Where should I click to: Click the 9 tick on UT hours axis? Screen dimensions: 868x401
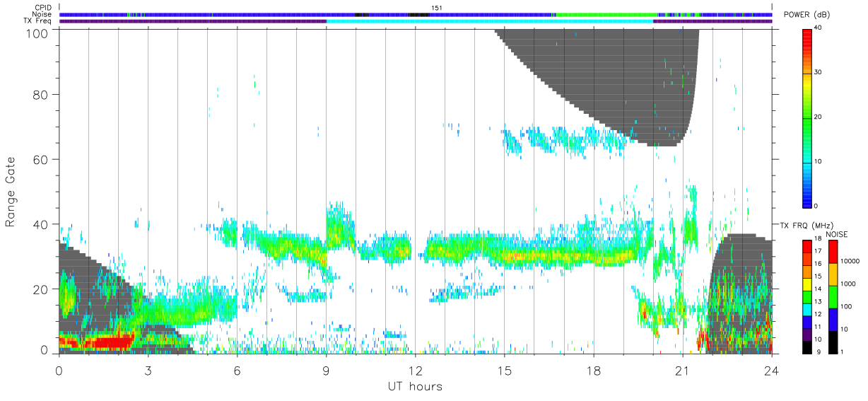tap(326, 370)
